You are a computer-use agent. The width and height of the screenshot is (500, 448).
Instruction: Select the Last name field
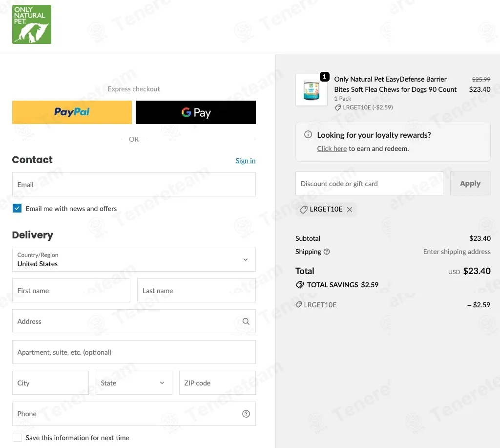pos(196,291)
